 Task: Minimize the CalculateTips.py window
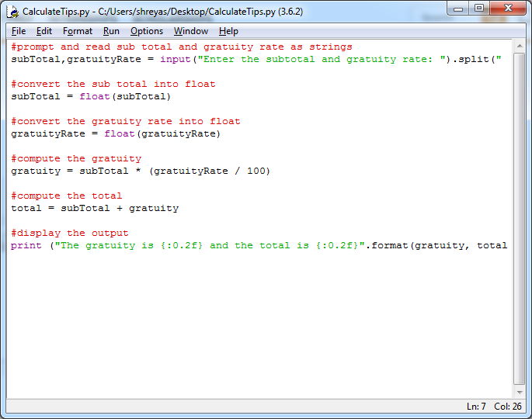(x=458, y=9)
